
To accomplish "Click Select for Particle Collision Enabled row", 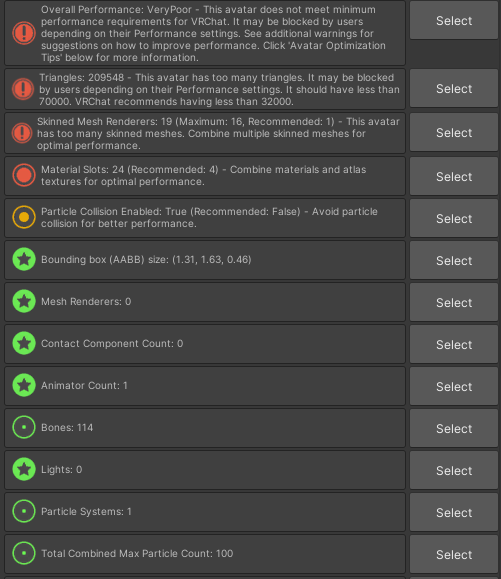I will 454,219.
